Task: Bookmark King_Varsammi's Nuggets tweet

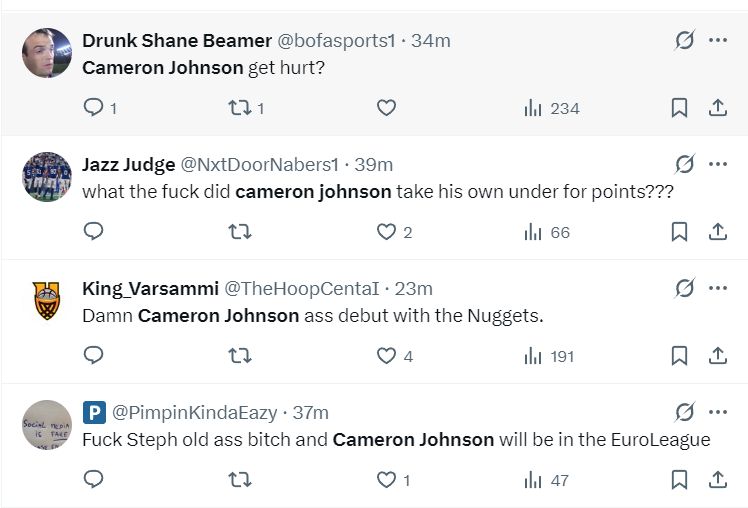Action: click(x=679, y=356)
